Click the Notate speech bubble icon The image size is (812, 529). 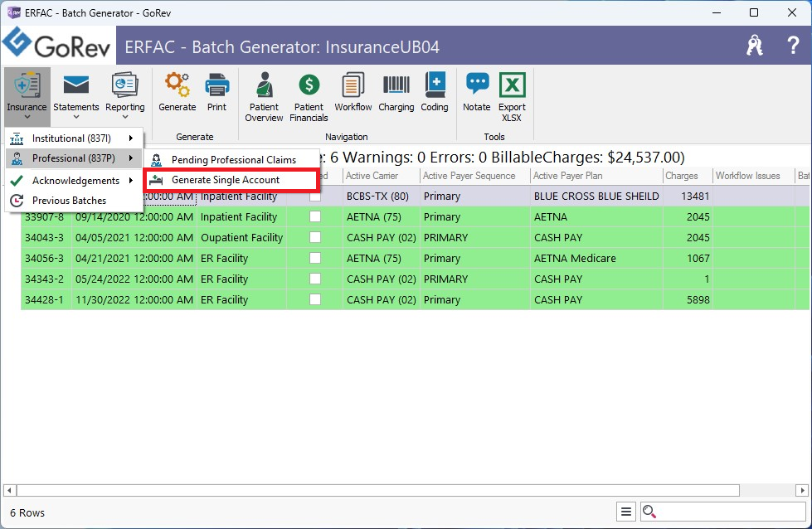click(x=477, y=84)
